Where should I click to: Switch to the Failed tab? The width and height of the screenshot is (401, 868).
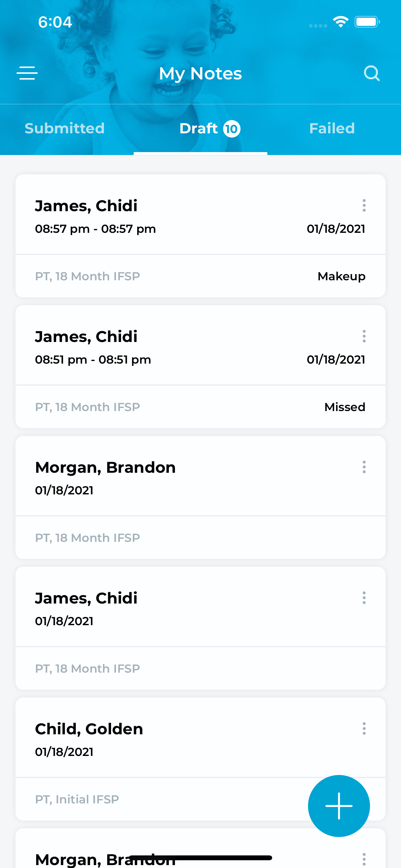332,129
